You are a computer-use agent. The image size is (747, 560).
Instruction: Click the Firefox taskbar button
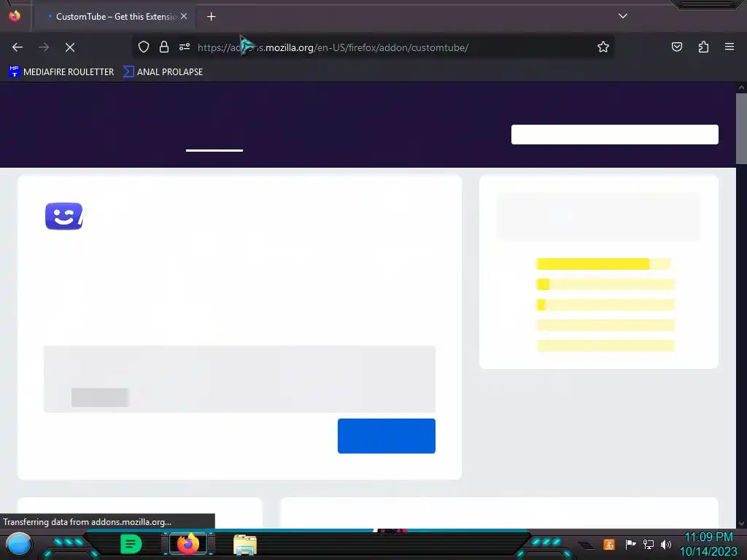[x=188, y=544]
